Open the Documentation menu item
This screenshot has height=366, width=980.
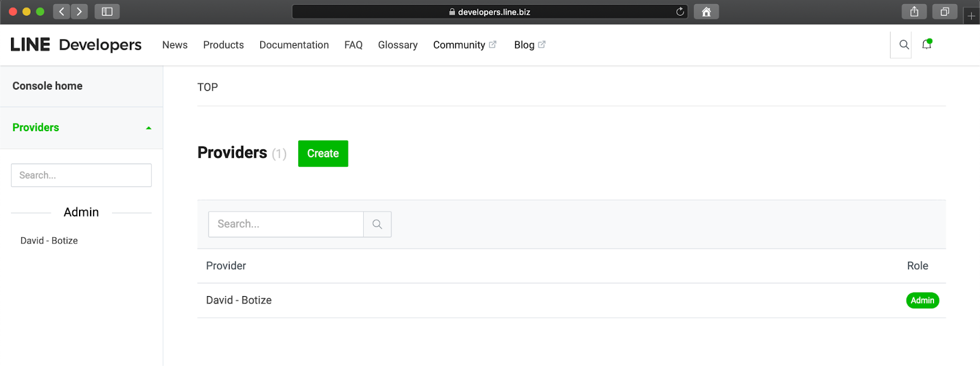click(x=294, y=45)
